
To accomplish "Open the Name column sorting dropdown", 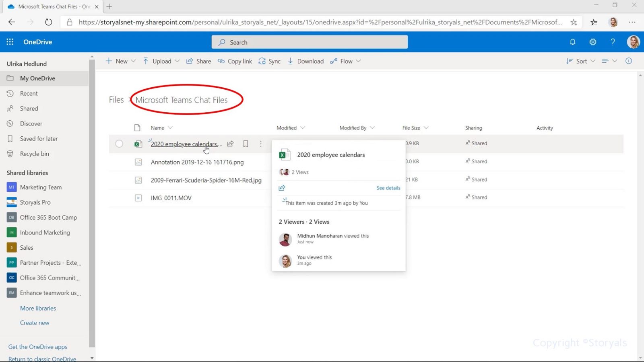I will tap(171, 128).
